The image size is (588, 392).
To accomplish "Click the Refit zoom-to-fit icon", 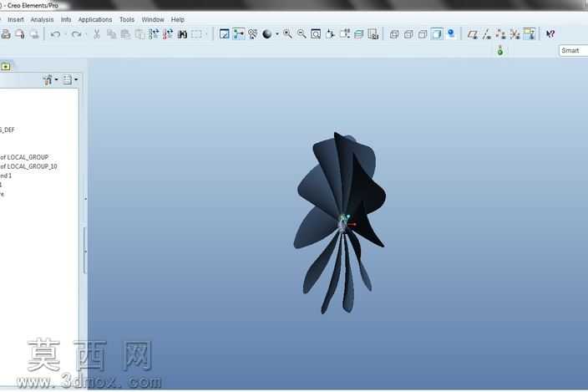I will pos(316,34).
